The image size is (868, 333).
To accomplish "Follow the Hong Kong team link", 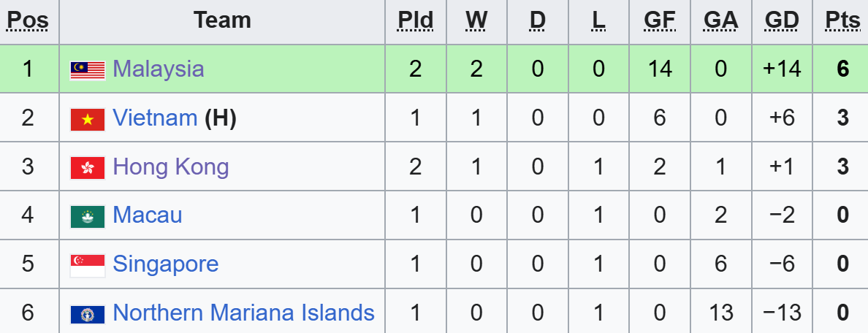I will [171, 166].
